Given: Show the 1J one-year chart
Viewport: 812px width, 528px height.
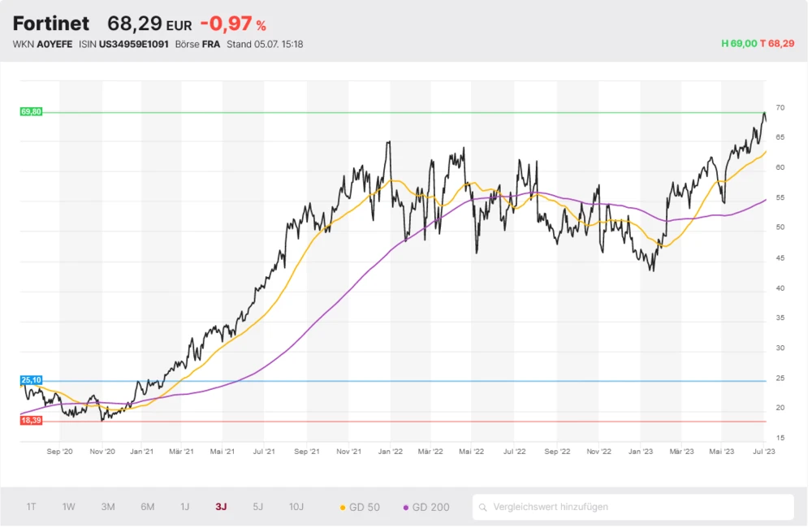Looking at the screenshot, I should (x=184, y=507).
